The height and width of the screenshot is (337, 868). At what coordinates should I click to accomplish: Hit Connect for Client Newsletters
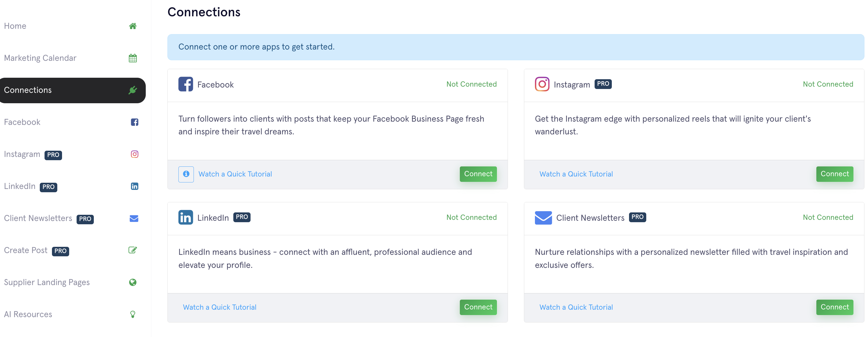(x=834, y=307)
